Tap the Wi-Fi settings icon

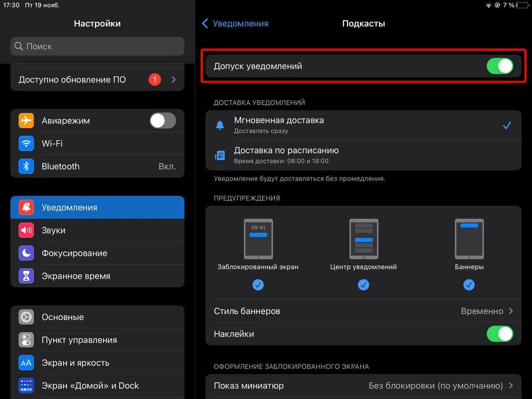point(26,143)
